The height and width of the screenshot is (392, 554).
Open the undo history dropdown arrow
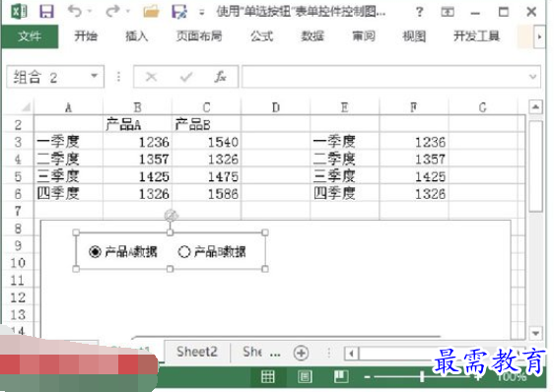point(90,11)
